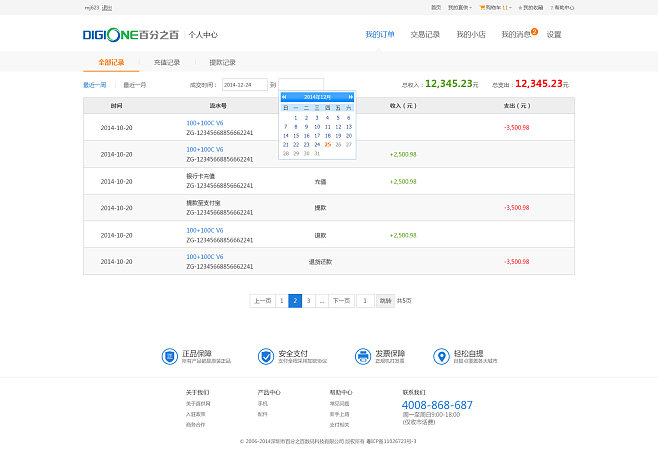Filter by 最近一月

[x=135, y=85]
